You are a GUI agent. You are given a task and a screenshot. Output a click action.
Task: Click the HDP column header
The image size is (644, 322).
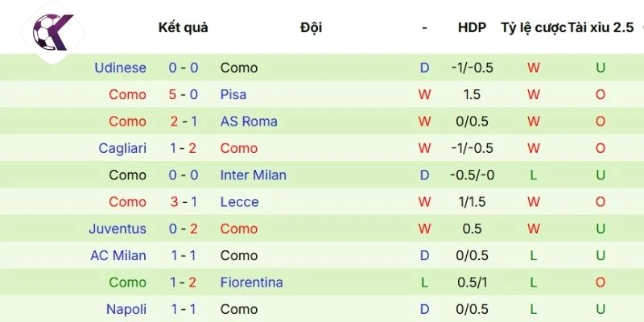click(472, 27)
